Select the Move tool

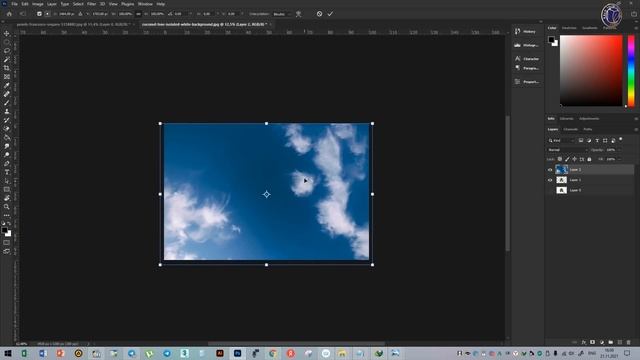(x=7, y=33)
